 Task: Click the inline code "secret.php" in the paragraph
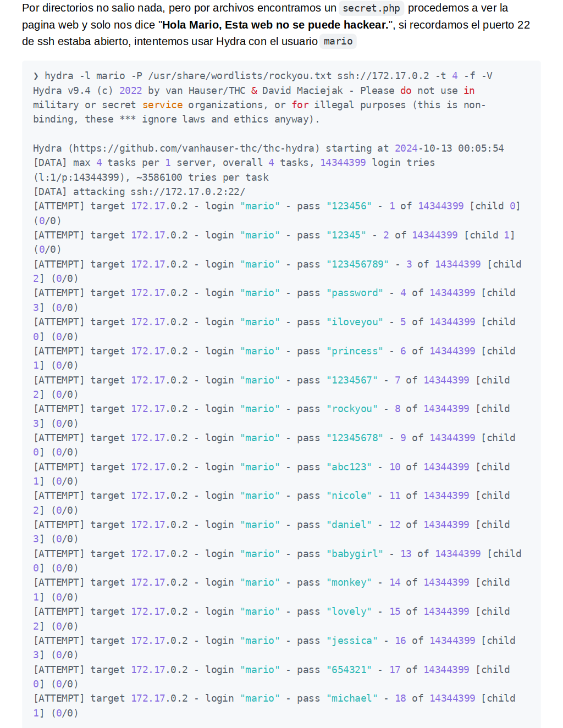(371, 8)
